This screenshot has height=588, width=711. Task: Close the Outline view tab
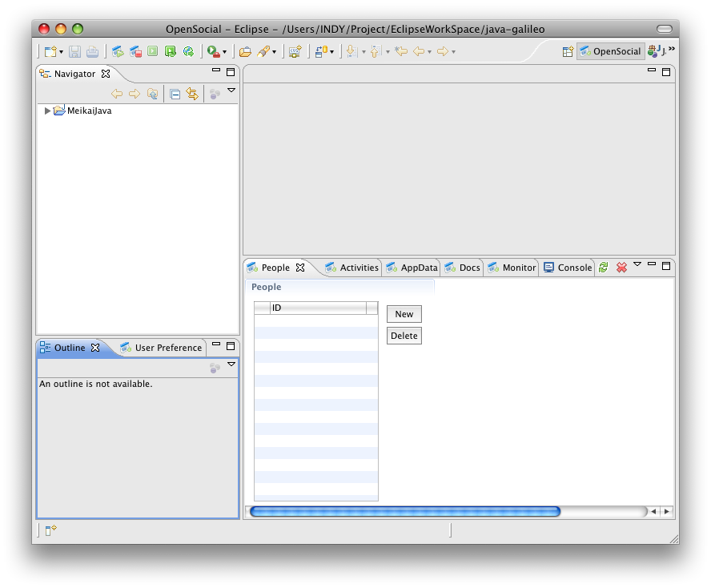point(95,348)
